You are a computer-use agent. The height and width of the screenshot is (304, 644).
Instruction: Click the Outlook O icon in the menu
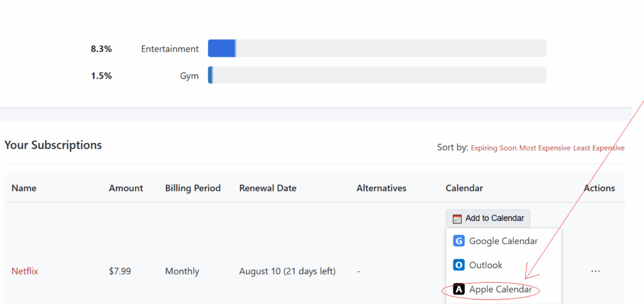point(458,265)
